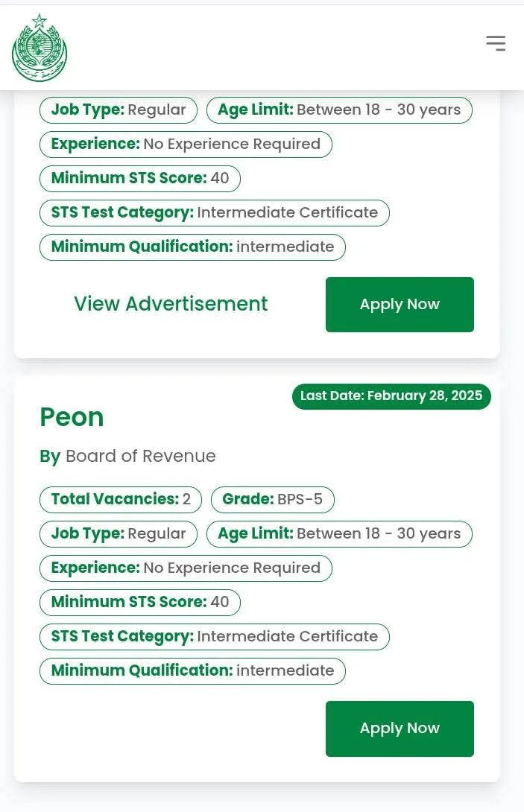This screenshot has width=524, height=812.
Task: Click the Sindh government emblem logo
Action: [x=40, y=48]
